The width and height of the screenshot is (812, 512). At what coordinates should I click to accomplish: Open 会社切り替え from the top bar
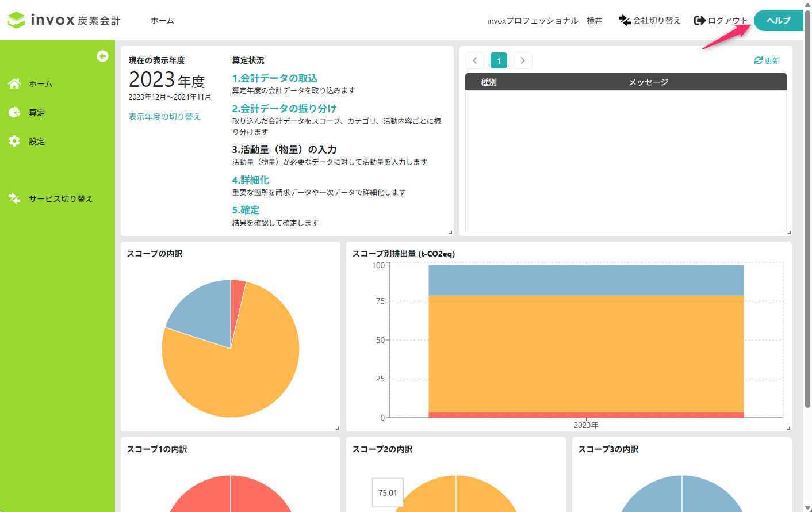pos(650,20)
